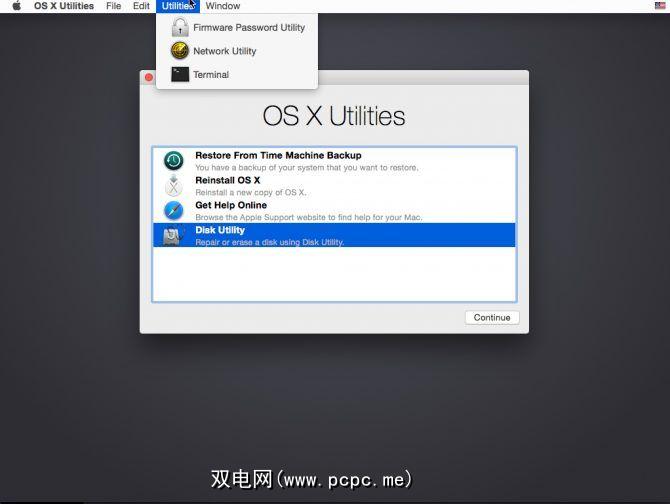This screenshot has height=504, width=670.
Task: Click the Network Utility radar icon
Action: 180,51
